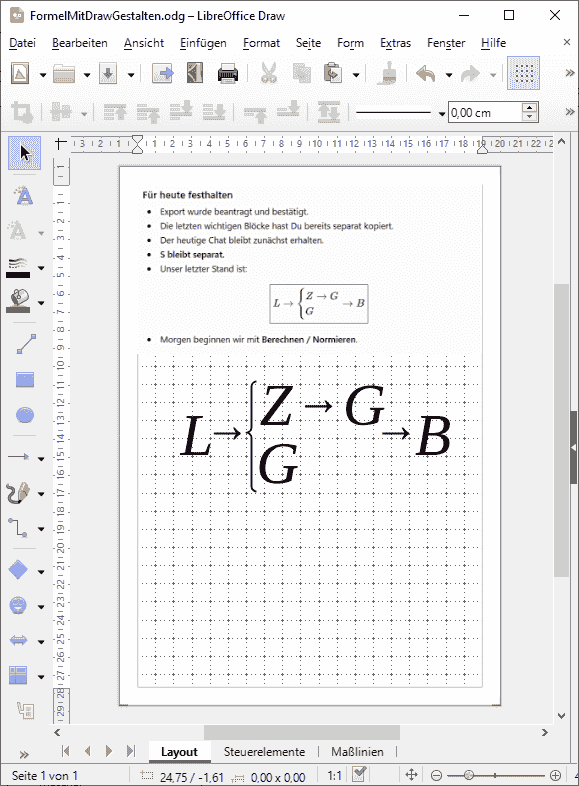Click the zoom in plus button

555,775
